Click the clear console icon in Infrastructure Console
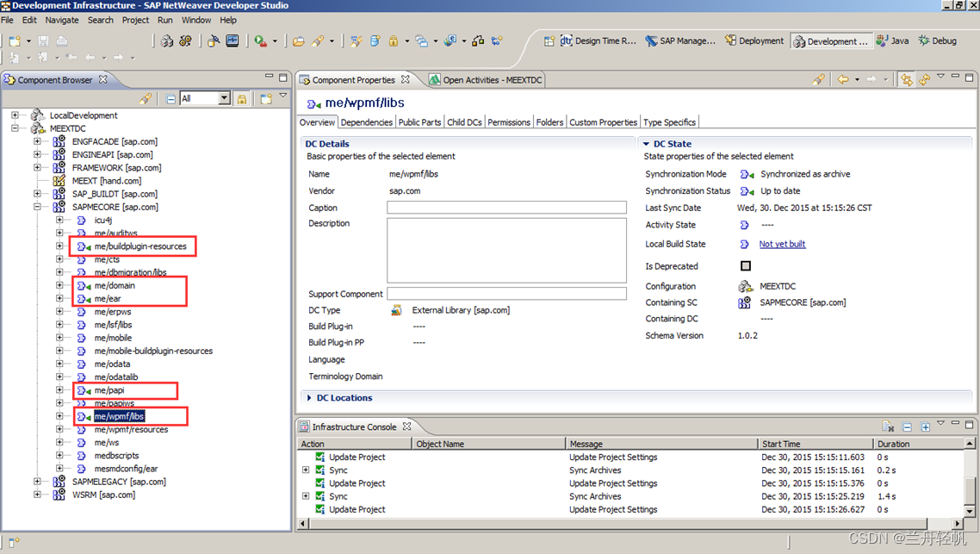 pos(888,426)
